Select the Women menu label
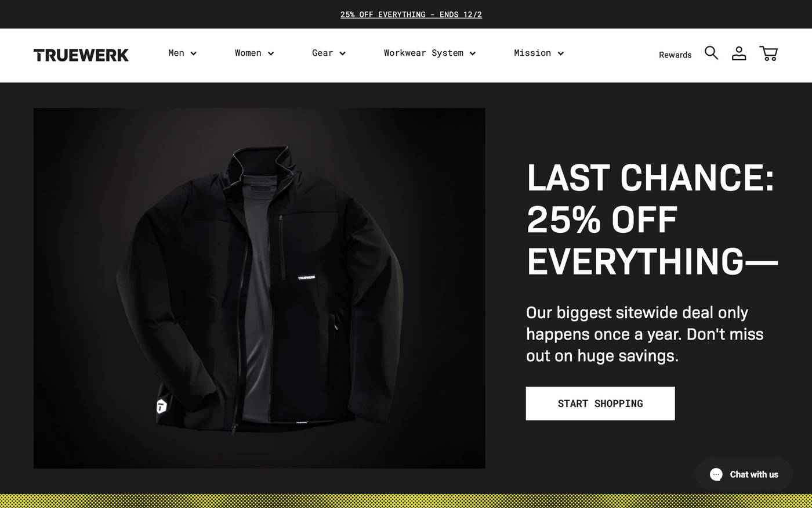The height and width of the screenshot is (508, 812). pyautogui.click(x=248, y=53)
